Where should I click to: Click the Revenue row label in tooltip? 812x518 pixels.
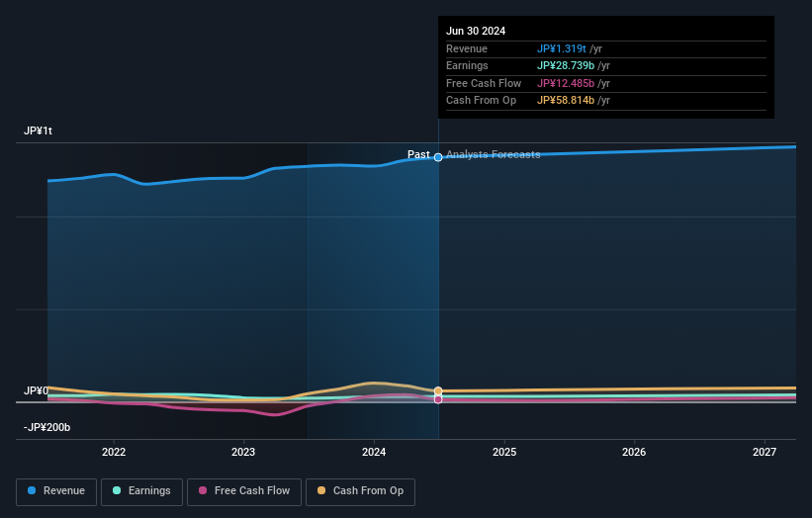467,48
